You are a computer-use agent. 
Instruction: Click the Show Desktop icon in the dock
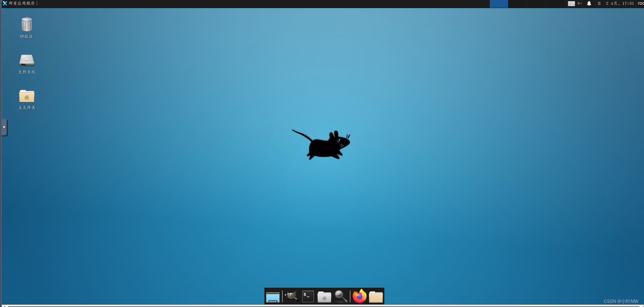coord(273,297)
